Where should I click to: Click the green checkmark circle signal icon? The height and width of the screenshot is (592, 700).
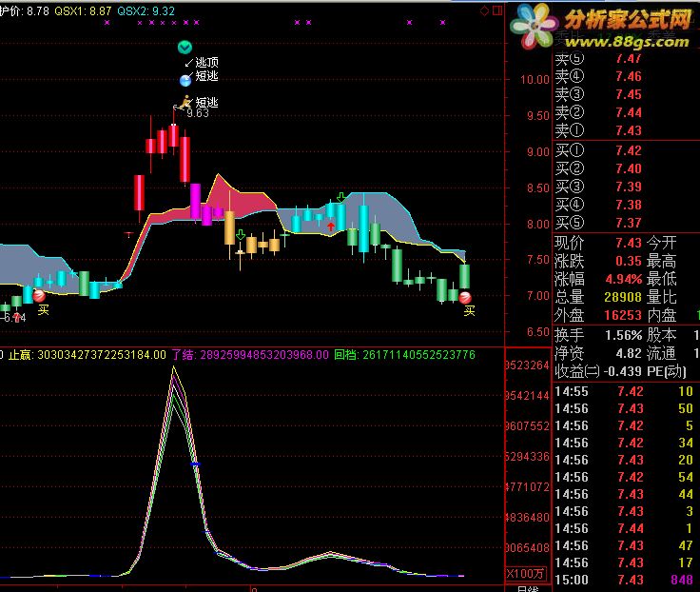point(185,47)
